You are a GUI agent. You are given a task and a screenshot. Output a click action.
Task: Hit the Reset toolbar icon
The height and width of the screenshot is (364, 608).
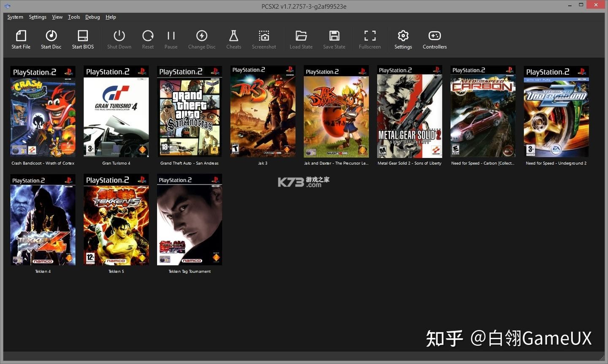(148, 35)
